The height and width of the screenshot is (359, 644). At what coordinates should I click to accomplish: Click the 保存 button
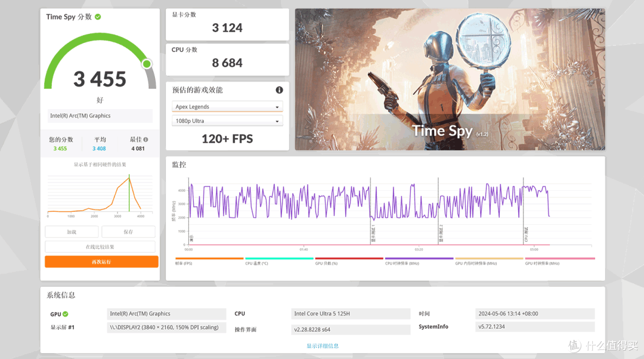[128, 231]
